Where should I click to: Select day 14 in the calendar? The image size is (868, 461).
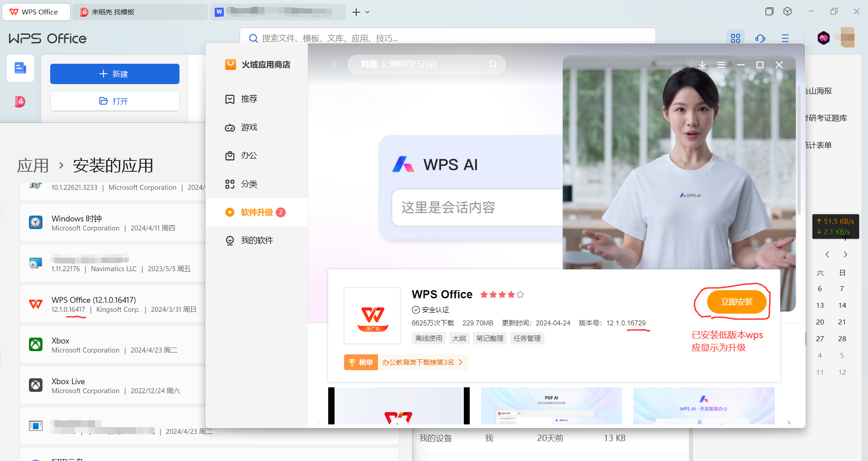tap(842, 306)
